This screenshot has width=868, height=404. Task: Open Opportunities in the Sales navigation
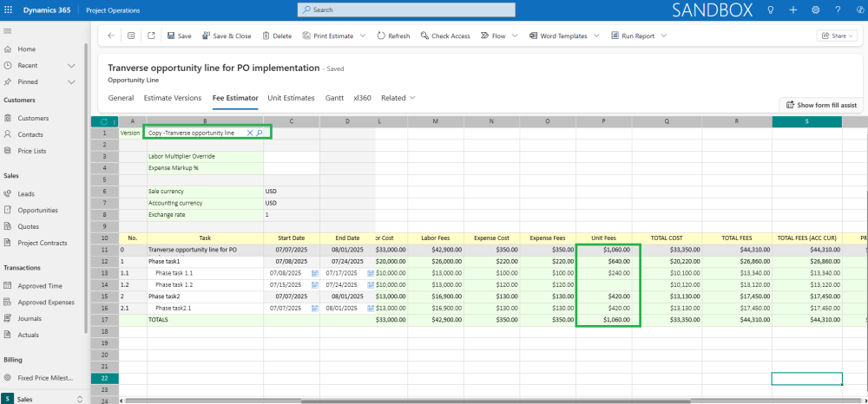(x=37, y=210)
